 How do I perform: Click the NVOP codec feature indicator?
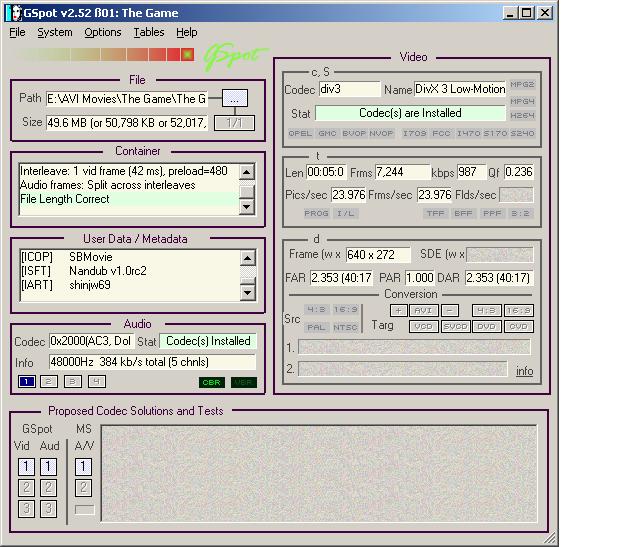381,133
